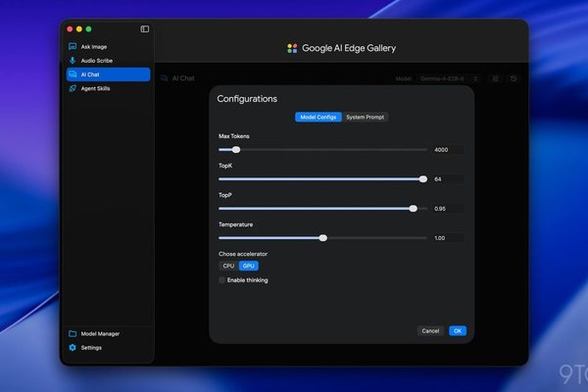
Task: Switch to the System Prompt tab
Action: [365, 117]
